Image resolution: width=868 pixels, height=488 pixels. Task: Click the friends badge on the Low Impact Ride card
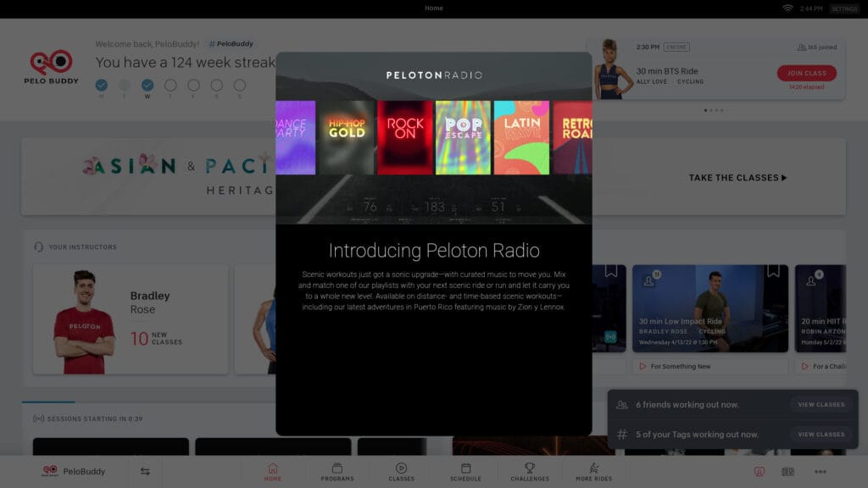(x=650, y=279)
